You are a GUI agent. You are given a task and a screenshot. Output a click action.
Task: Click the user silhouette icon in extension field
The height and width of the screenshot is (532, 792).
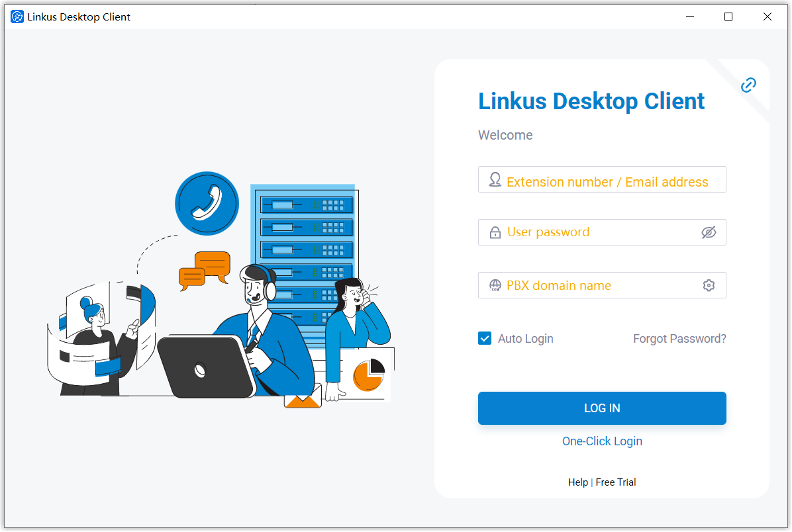[x=495, y=179]
